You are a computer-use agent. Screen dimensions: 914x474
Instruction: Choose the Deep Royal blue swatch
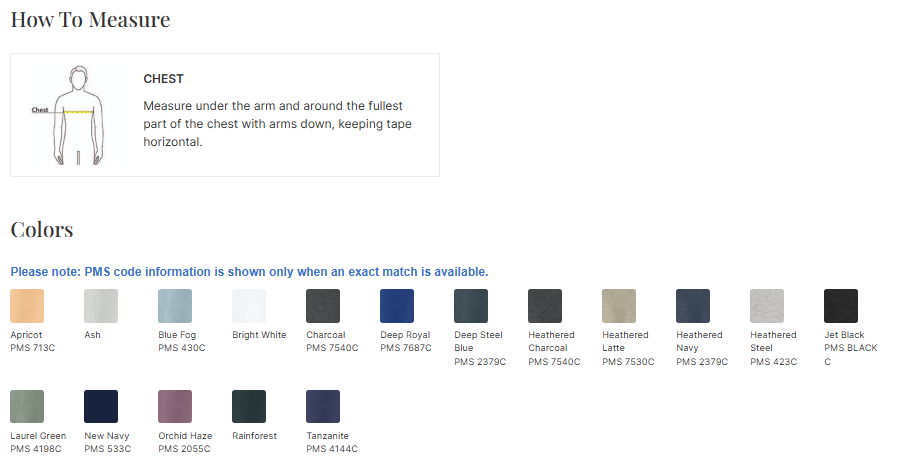point(397,306)
